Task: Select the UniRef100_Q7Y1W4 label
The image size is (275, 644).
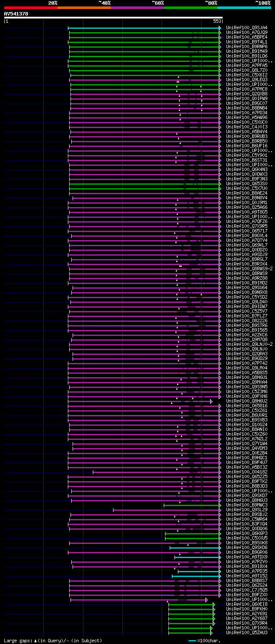Action: click(247, 443)
